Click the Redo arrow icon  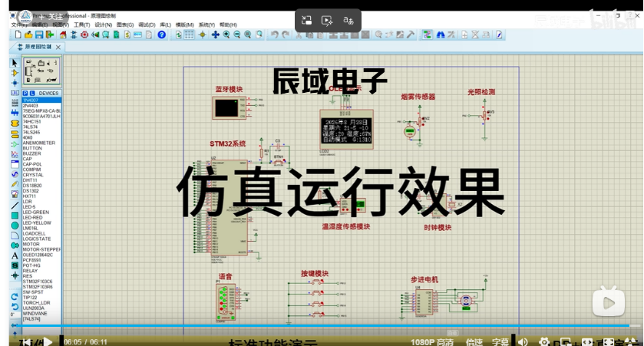(286, 35)
